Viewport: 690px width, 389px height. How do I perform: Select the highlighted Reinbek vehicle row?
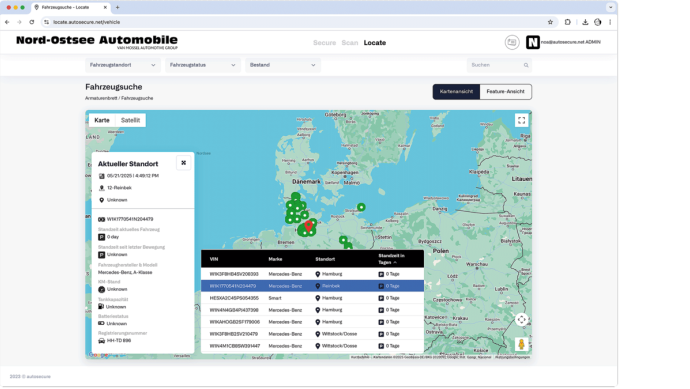[312, 286]
